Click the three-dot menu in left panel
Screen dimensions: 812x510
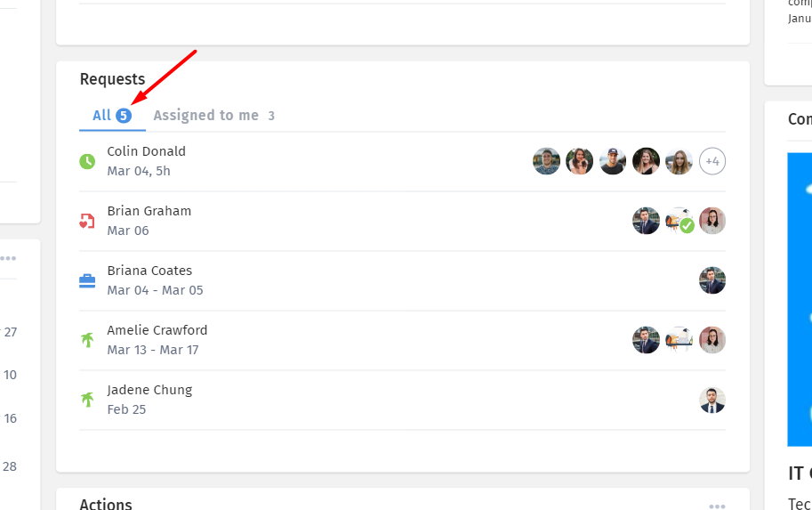click(x=8, y=258)
